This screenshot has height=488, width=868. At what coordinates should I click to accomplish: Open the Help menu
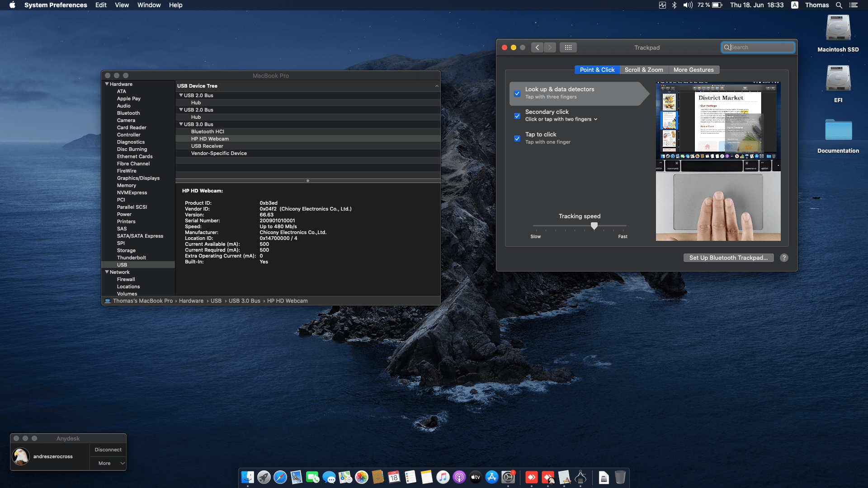click(x=175, y=5)
